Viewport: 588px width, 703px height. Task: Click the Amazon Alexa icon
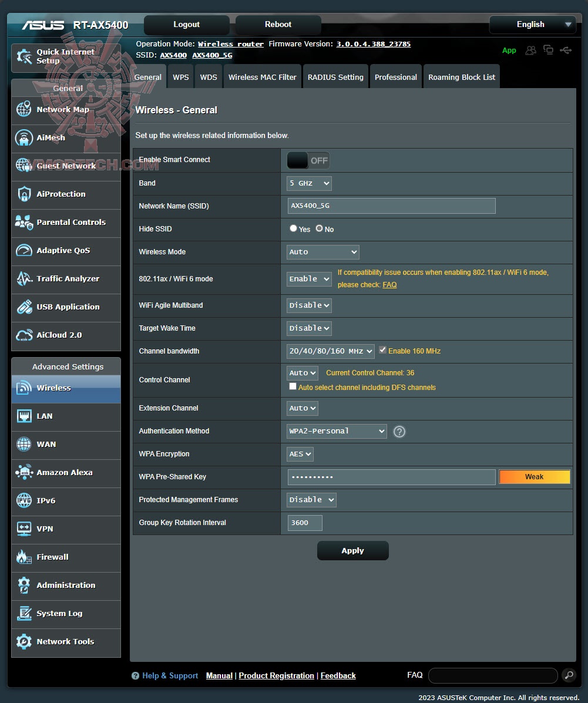(x=23, y=472)
